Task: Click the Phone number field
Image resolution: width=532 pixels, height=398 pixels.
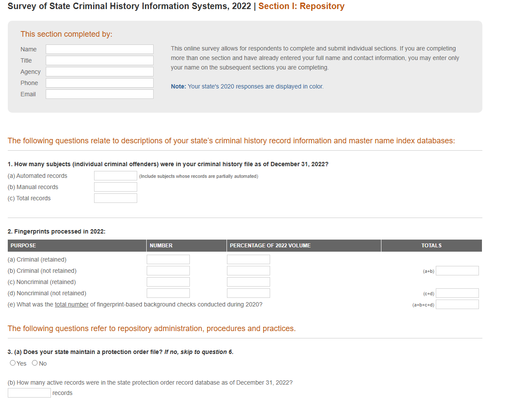Action: [x=100, y=83]
